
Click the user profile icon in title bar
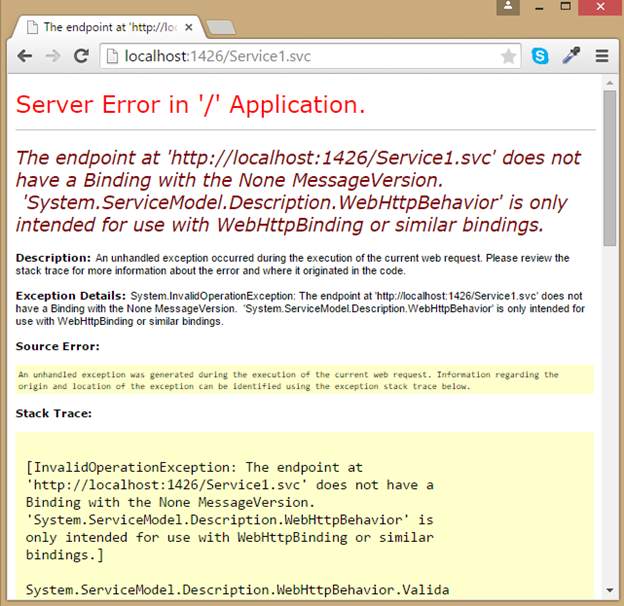[x=508, y=7]
